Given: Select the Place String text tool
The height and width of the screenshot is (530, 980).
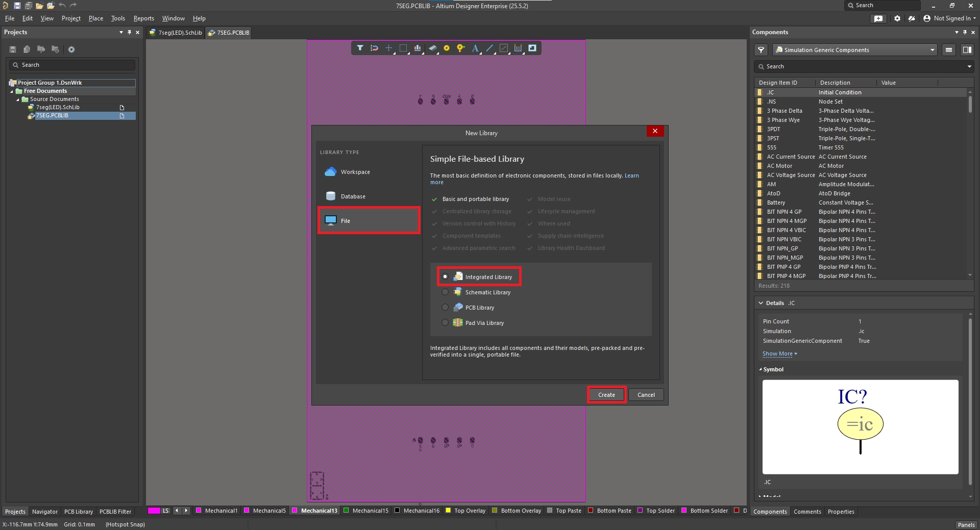Looking at the screenshot, I should [475, 48].
